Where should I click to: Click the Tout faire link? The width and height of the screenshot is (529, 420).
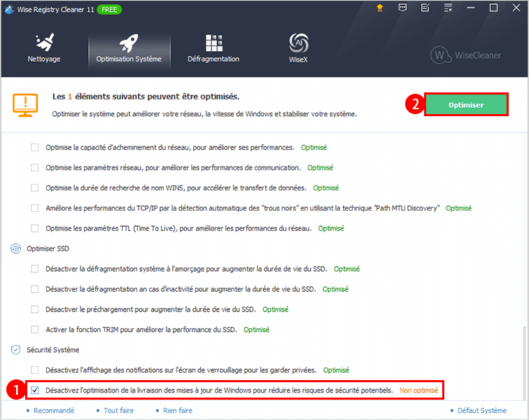point(118,410)
